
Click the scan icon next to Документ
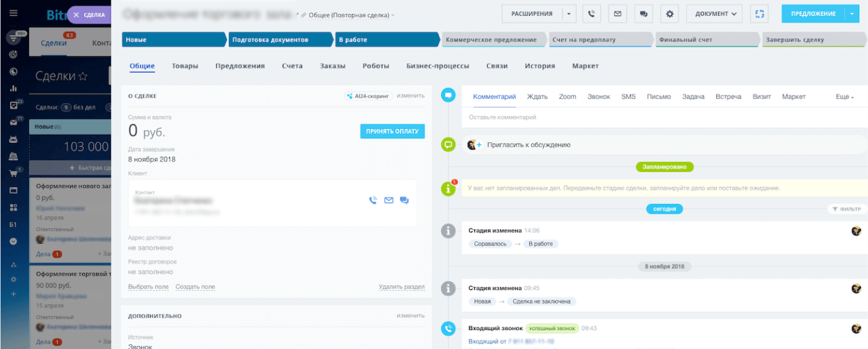tap(760, 14)
